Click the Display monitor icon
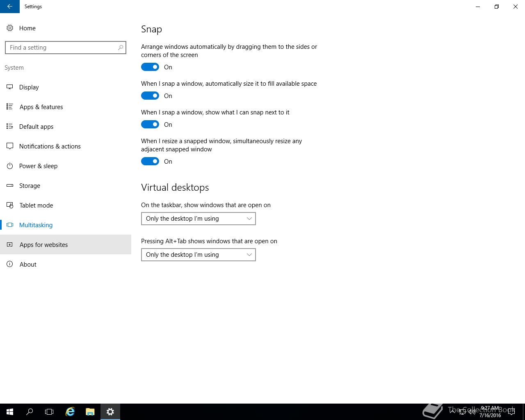The height and width of the screenshot is (420, 525). tap(10, 87)
